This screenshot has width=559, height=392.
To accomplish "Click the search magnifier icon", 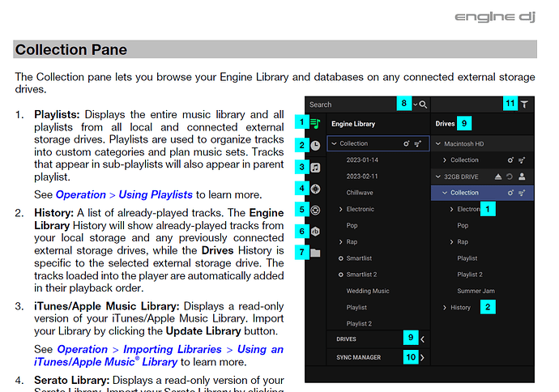I will (x=423, y=104).
